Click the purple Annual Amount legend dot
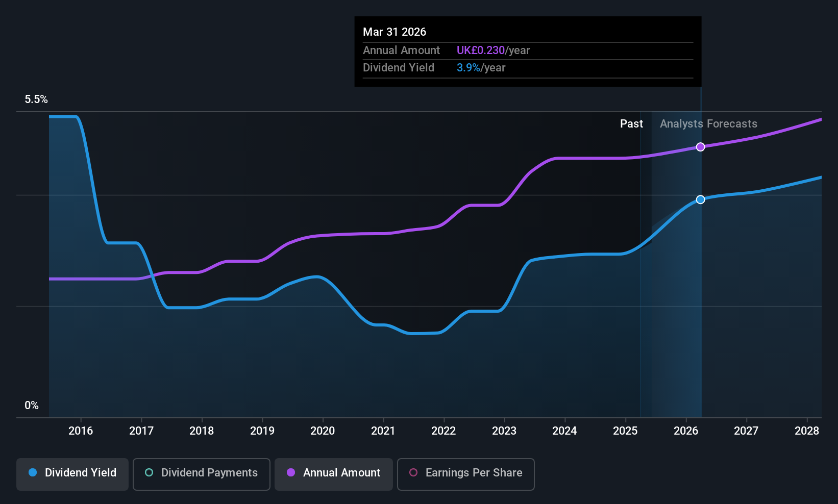Screen dimensions: 838x504 (291, 472)
